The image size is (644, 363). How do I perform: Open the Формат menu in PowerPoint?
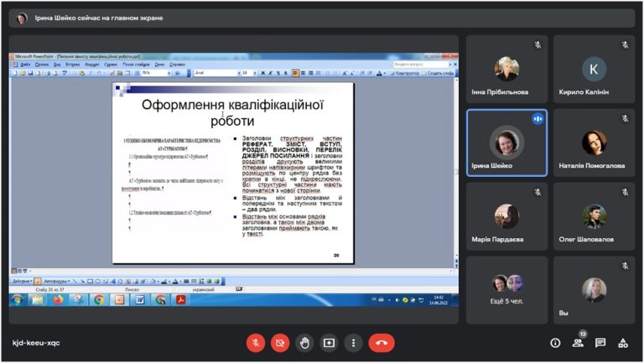[x=92, y=65]
